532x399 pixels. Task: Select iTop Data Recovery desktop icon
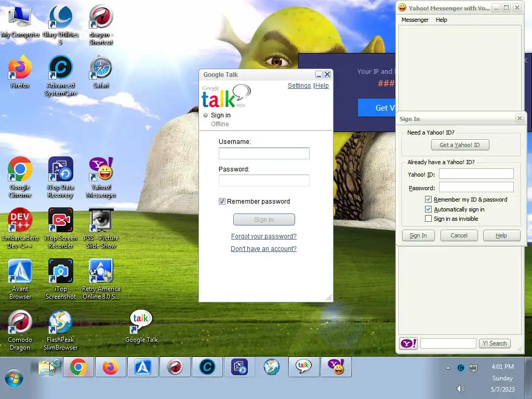click(x=60, y=177)
